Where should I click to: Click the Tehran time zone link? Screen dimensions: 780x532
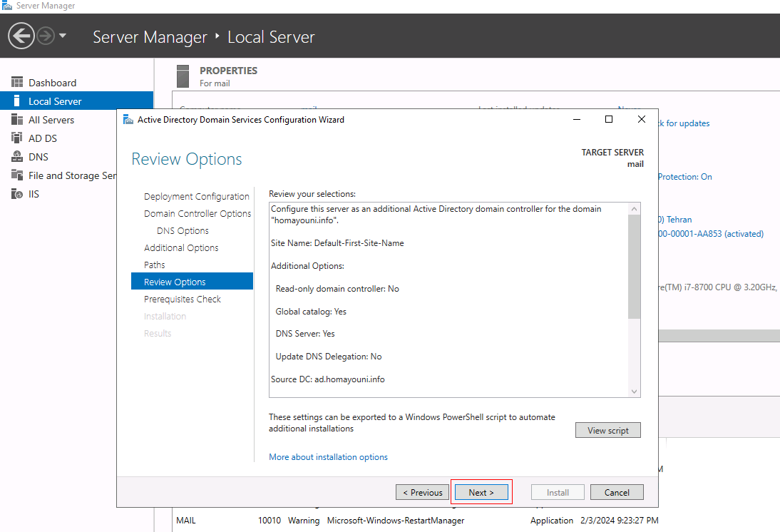pos(674,220)
